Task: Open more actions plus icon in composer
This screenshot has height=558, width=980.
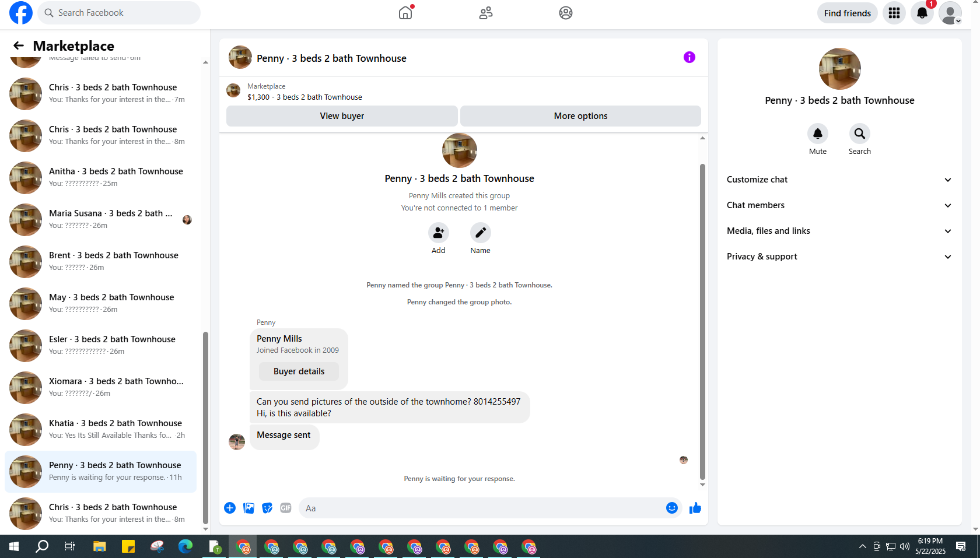Action: [x=230, y=508]
